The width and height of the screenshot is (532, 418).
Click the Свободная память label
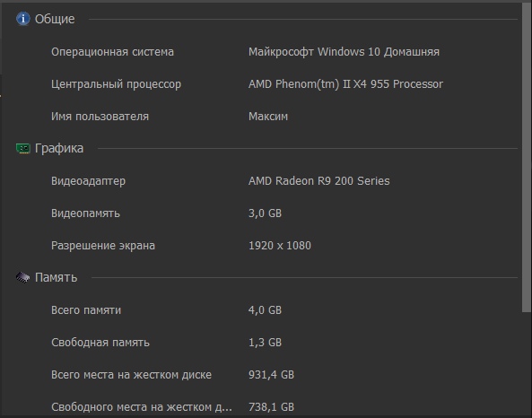100,343
